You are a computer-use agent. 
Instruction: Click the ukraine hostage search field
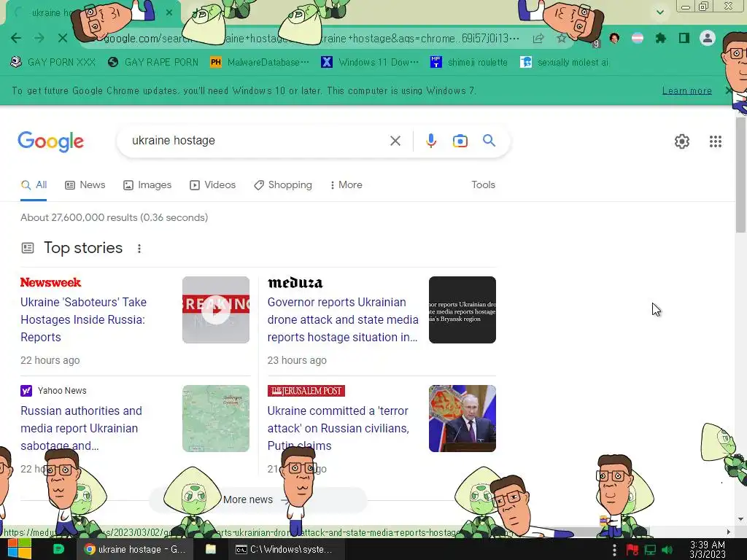(x=258, y=141)
